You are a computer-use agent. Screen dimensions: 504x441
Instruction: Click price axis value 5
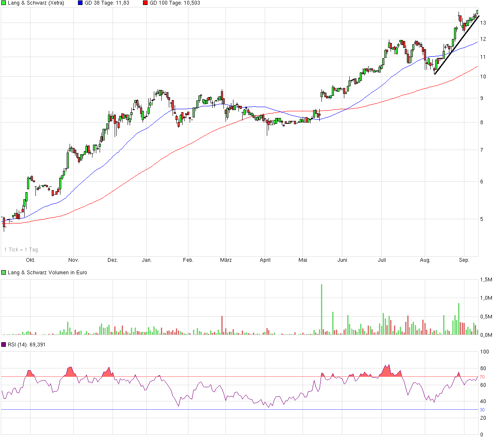(x=482, y=219)
